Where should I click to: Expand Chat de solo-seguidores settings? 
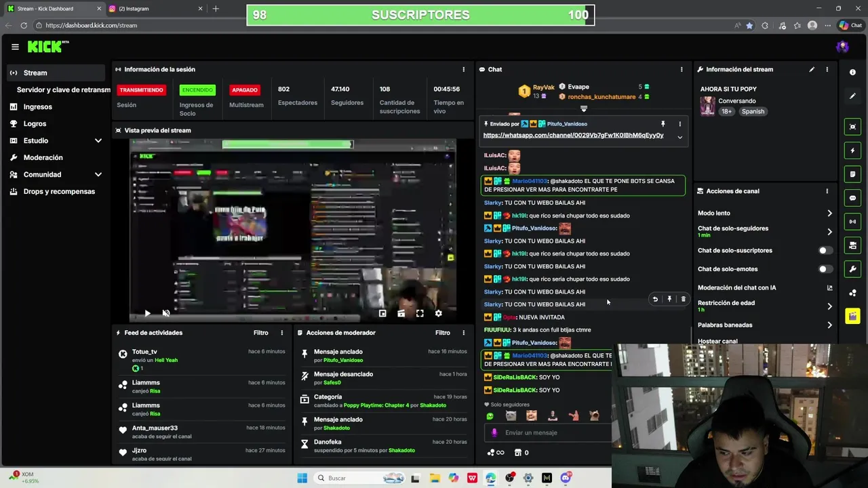pos(829,232)
